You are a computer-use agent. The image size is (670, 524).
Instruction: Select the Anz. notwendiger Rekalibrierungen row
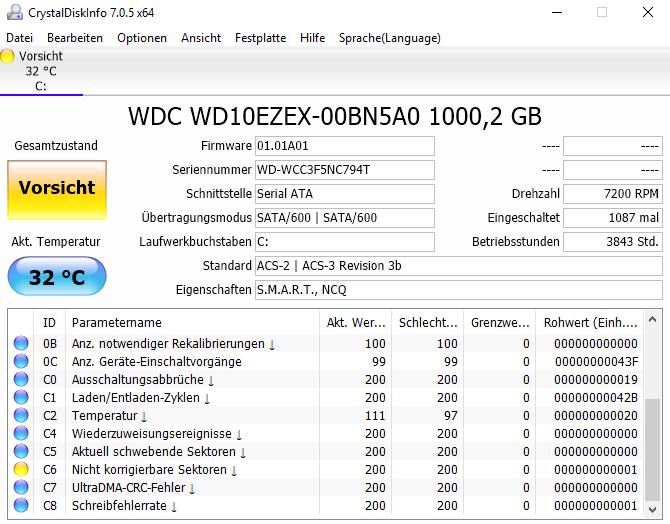point(326,343)
